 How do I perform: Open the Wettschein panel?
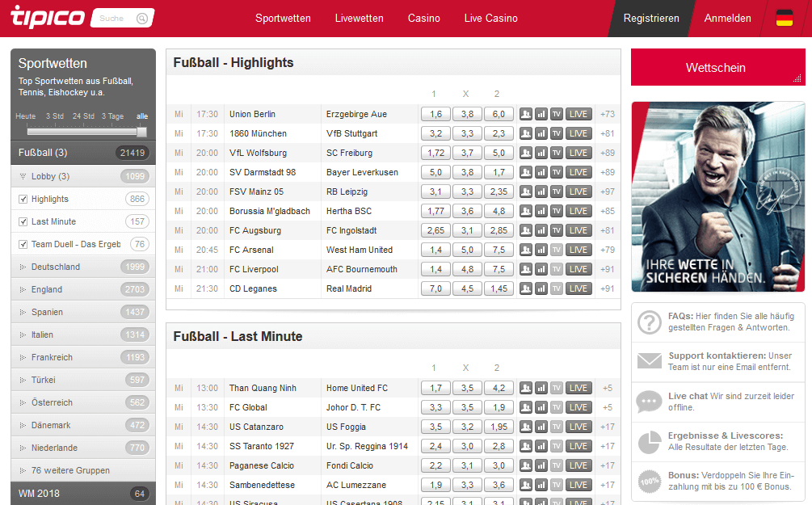point(717,67)
